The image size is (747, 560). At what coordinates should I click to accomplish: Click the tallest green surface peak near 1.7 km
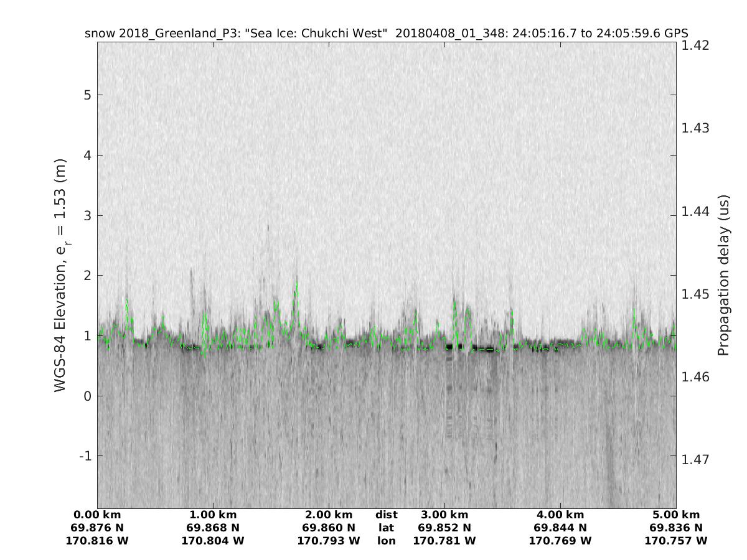[296, 284]
